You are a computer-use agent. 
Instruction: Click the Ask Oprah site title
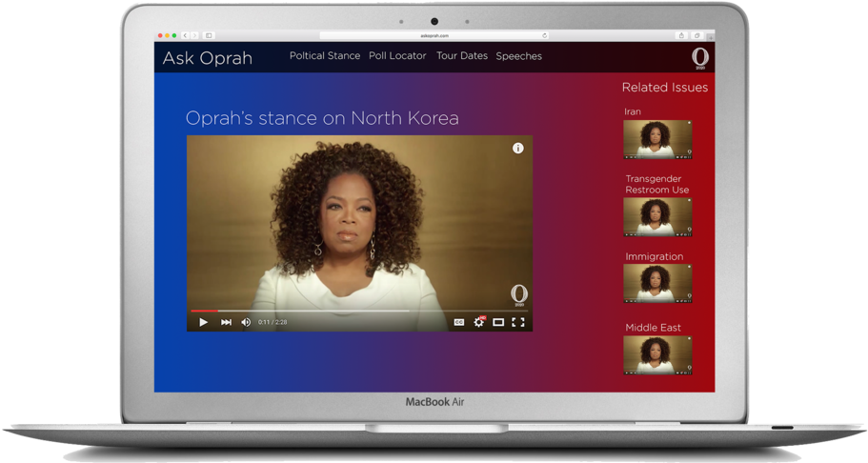coord(208,58)
